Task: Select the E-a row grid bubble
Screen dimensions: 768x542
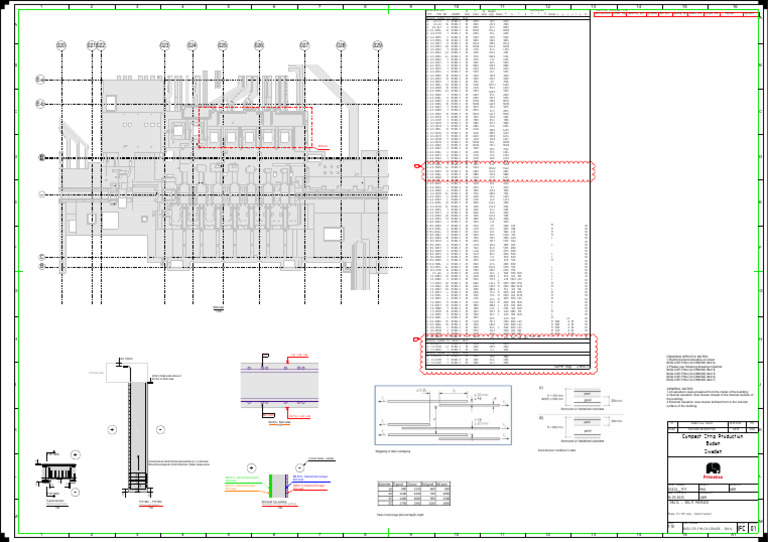Action: tap(41, 80)
